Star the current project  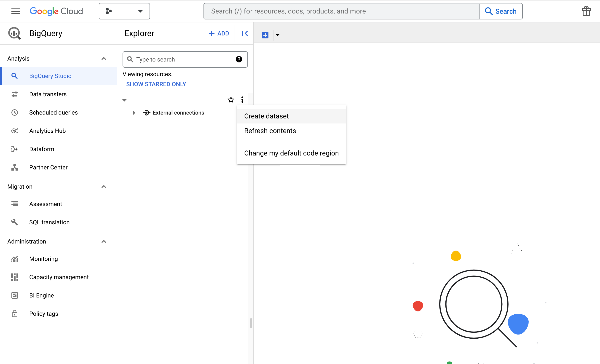pos(230,100)
